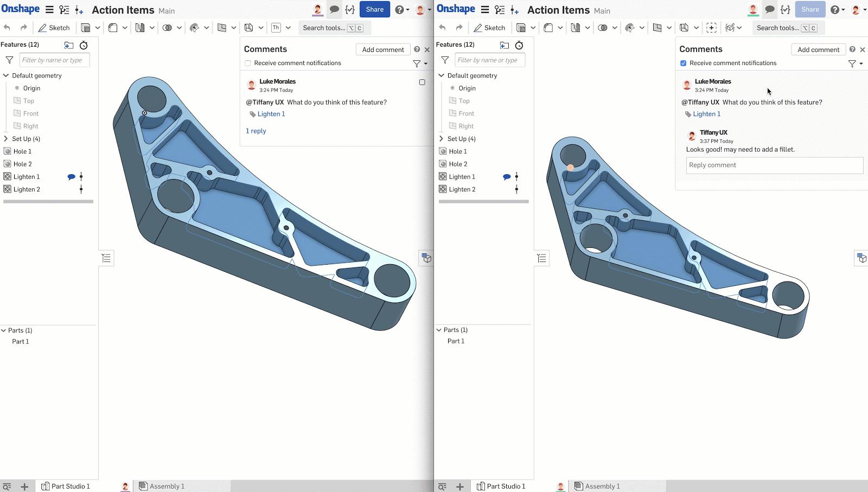The width and height of the screenshot is (868, 492).
Task: Click the Reply comment field in right window
Action: (x=774, y=165)
